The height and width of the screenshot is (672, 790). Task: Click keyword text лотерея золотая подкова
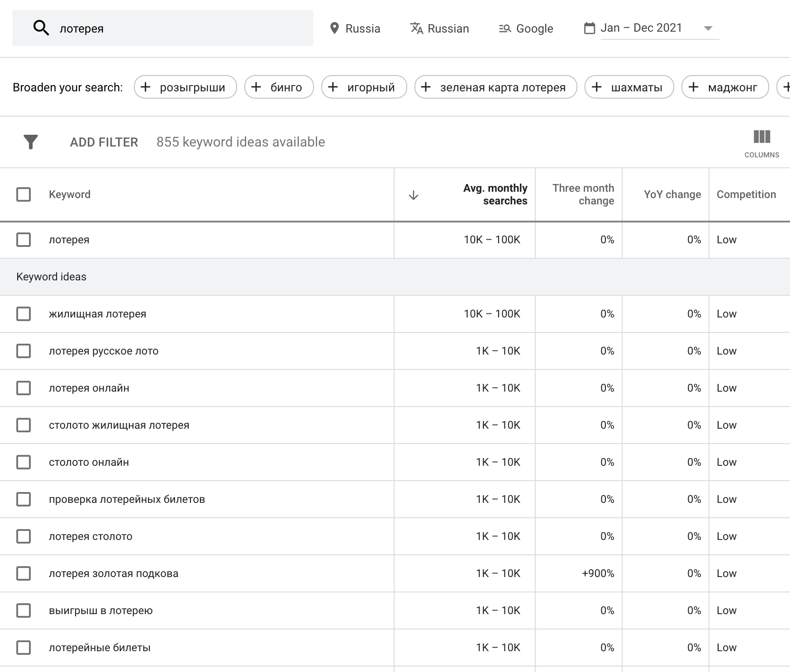tap(114, 573)
